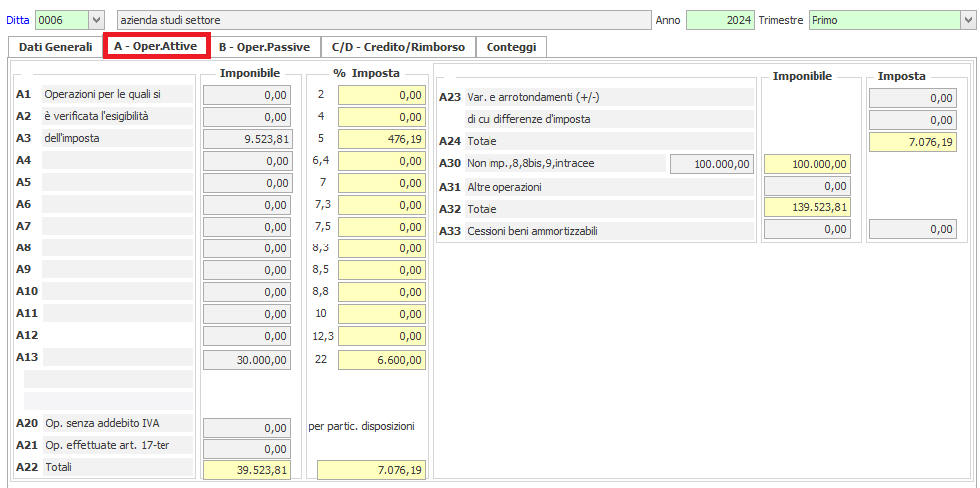The width and height of the screenshot is (980, 488).
Task: Click the Imposta field for 6,4% rate
Action: (382, 161)
